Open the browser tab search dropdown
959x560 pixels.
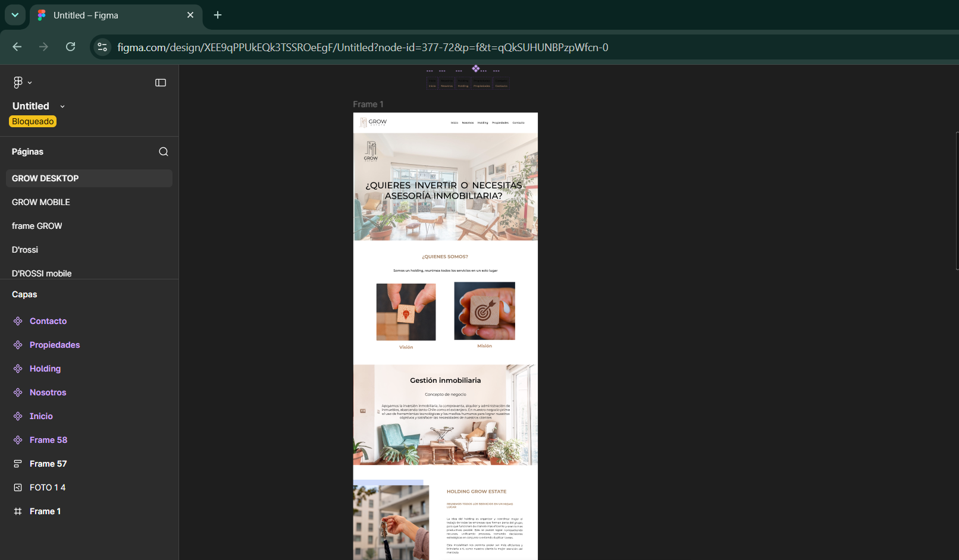(x=15, y=15)
